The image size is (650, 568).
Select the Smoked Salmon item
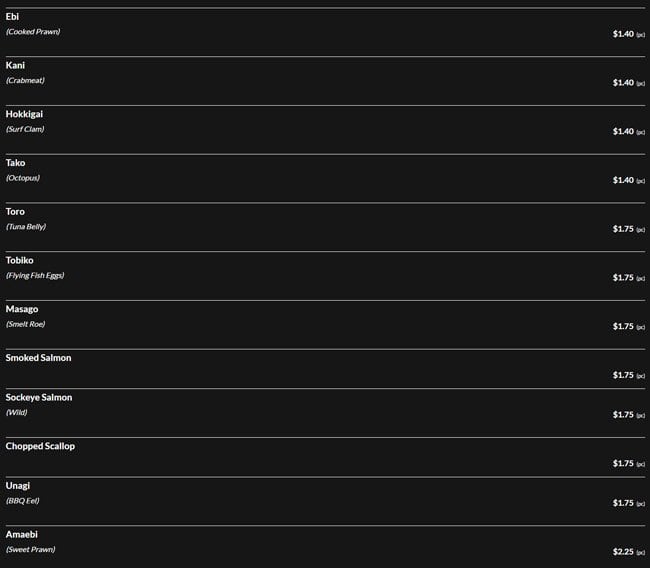coord(38,358)
